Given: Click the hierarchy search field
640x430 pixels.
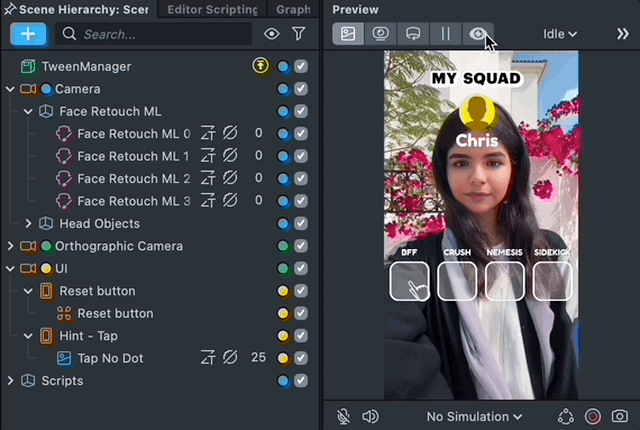Looking at the screenshot, I should pyautogui.click(x=160, y=34).
